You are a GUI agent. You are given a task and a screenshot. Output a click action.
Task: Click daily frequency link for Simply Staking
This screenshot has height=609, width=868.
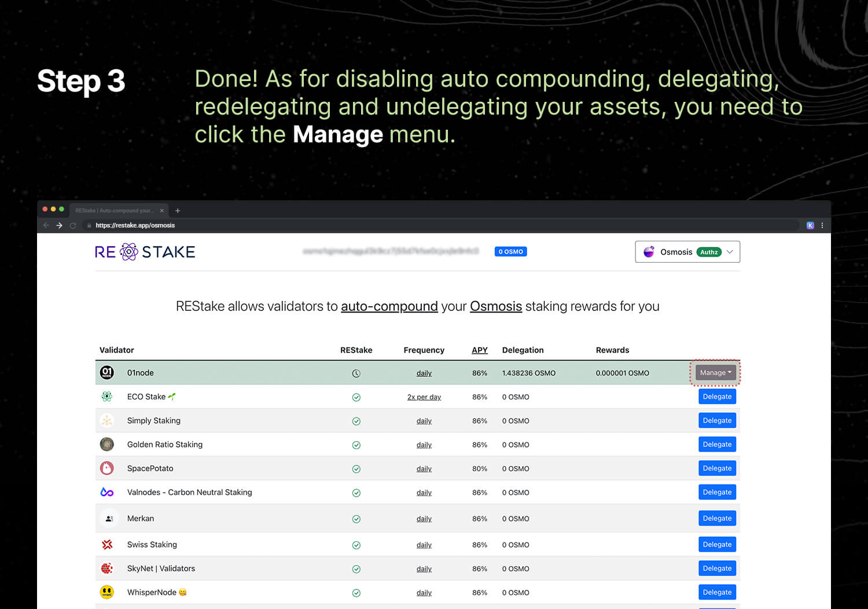424,421
